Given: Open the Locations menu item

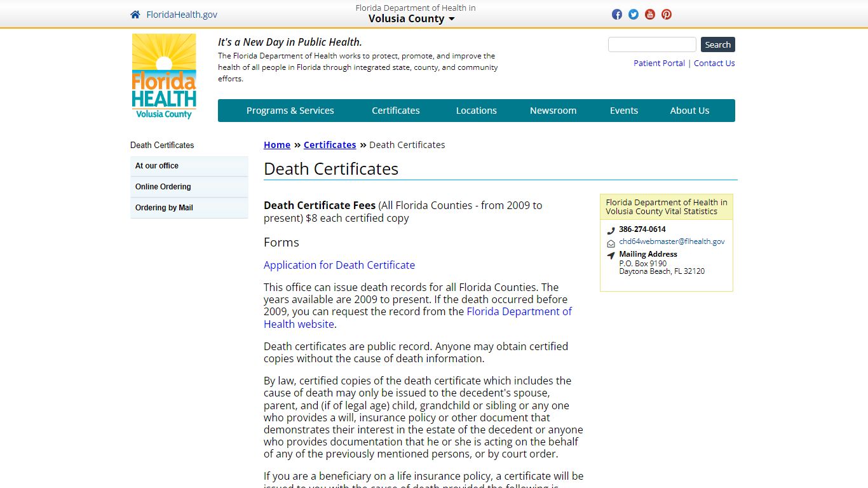Looking at the screenshot, I should tap(477, 111).
